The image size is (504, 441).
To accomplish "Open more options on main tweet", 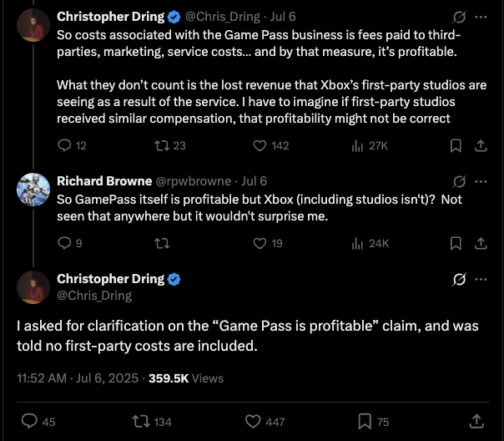I will tap(480, 279).
